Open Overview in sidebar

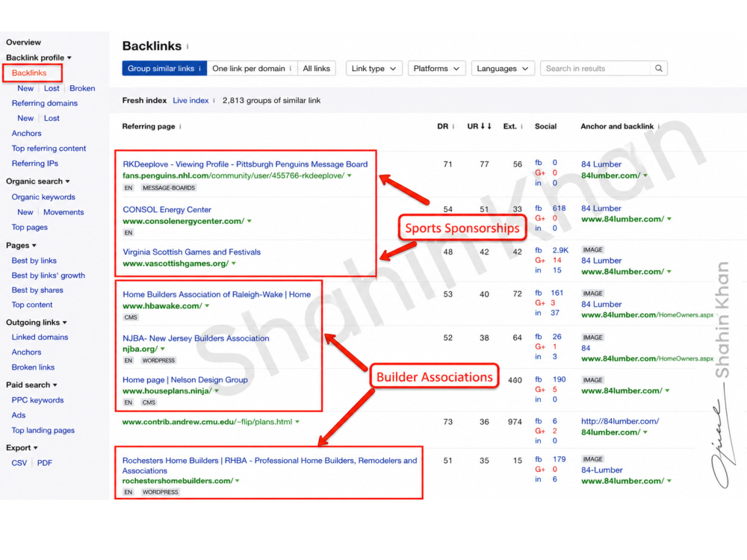[x=23, y=43]
